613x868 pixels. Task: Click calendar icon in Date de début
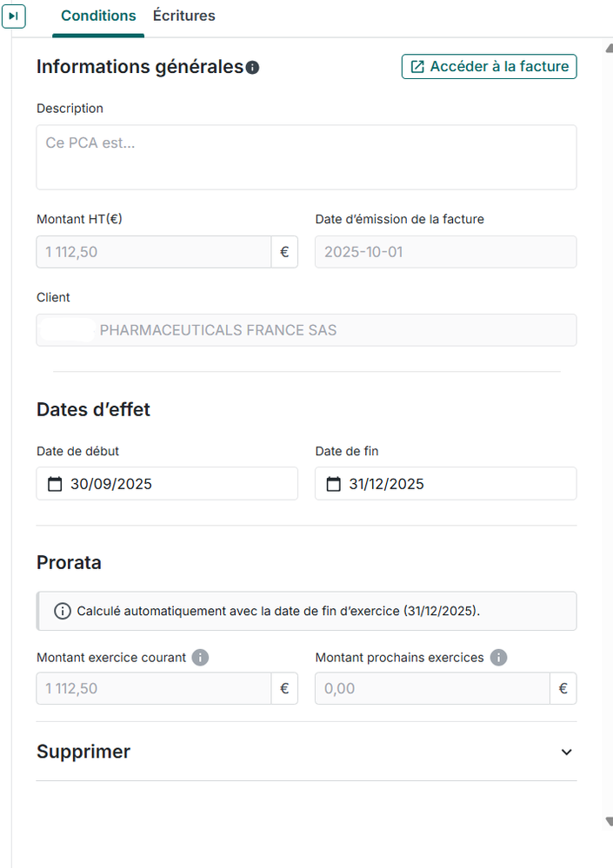point(54,484)
